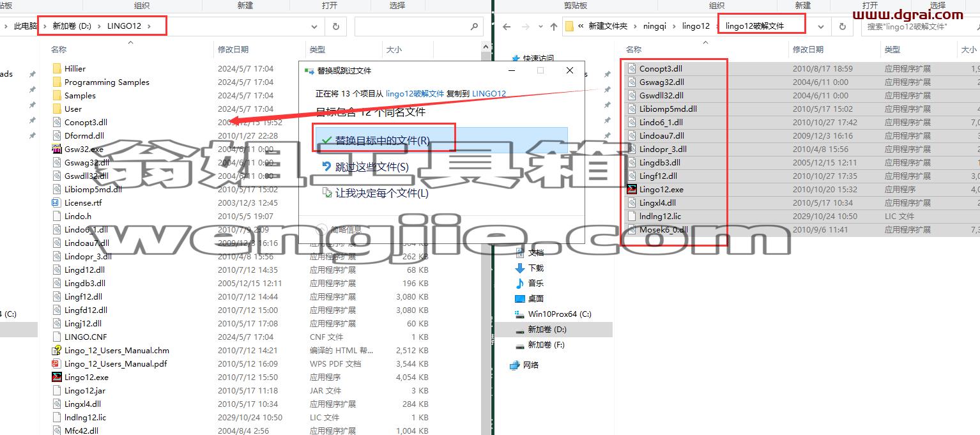This screenshot has height=435, width=980.
Task: Click the Win10Prox64 (C:) drive icon
Action: click(519, 314)
